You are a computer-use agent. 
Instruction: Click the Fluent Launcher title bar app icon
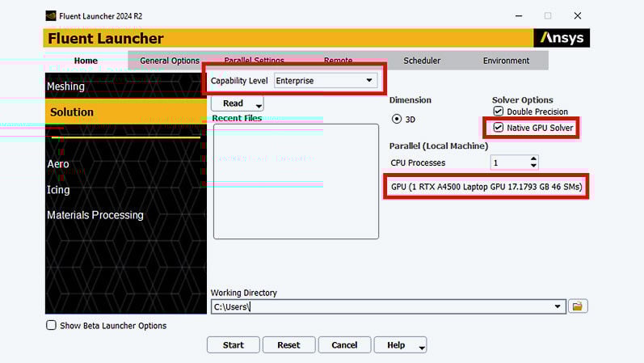click(50, 15)
